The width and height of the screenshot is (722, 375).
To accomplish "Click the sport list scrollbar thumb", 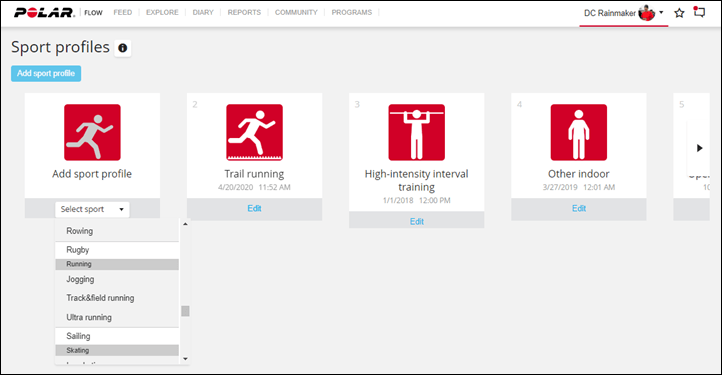I will [x=185, y=311].
